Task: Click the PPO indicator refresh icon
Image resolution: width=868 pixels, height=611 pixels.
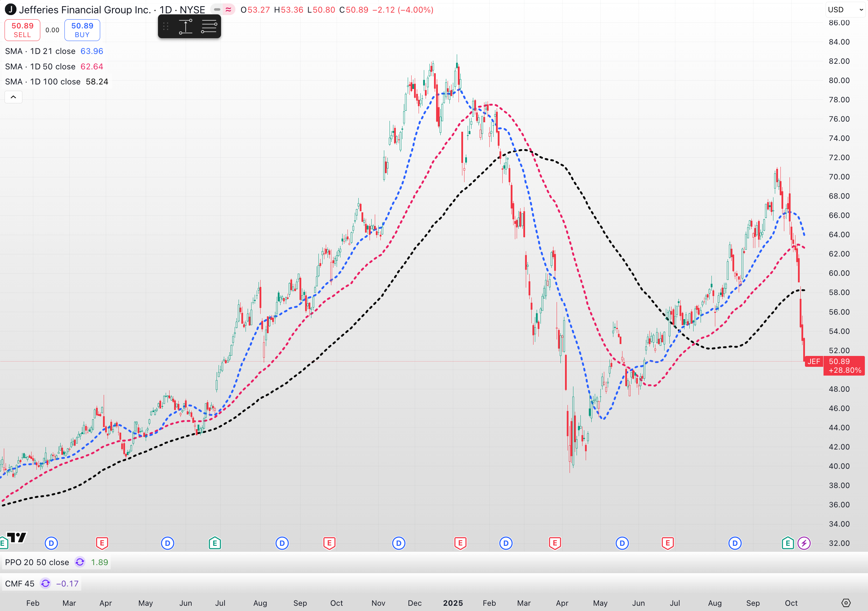Action: coord(80,562)
